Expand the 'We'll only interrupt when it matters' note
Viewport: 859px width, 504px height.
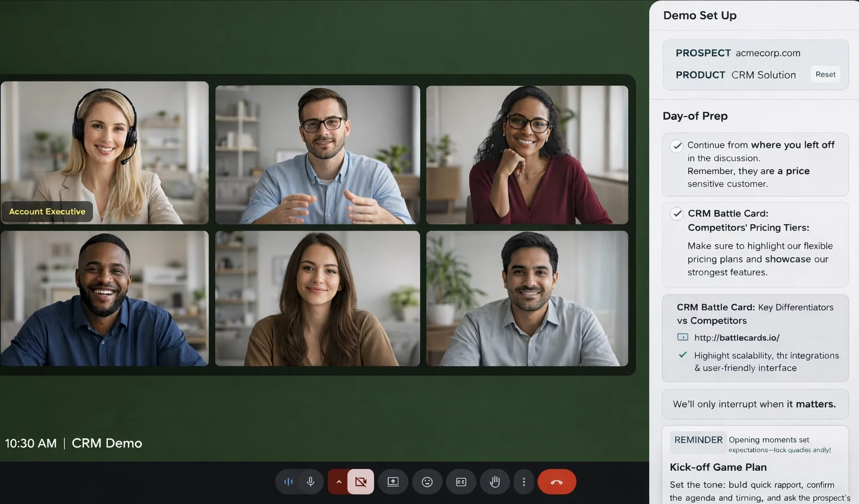(x=755, y=404)
